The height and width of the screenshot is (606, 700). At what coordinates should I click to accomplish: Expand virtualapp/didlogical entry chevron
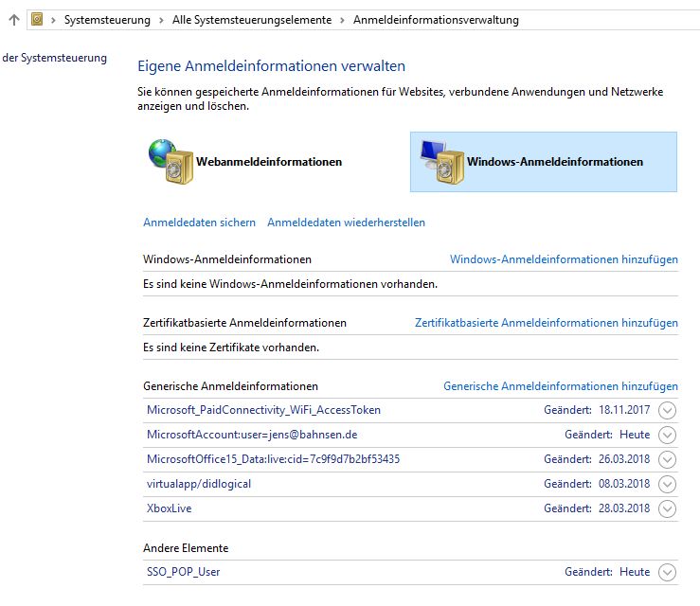point(667,484)
